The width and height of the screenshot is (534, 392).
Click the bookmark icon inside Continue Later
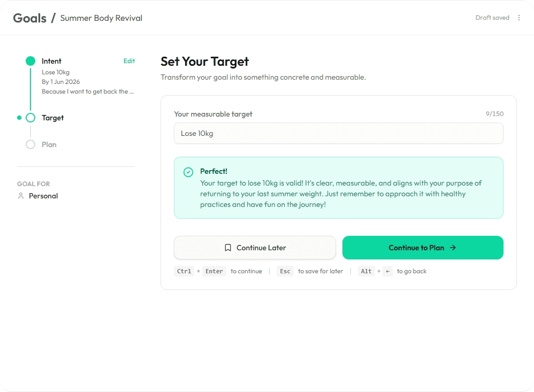[x=227, y=248]
